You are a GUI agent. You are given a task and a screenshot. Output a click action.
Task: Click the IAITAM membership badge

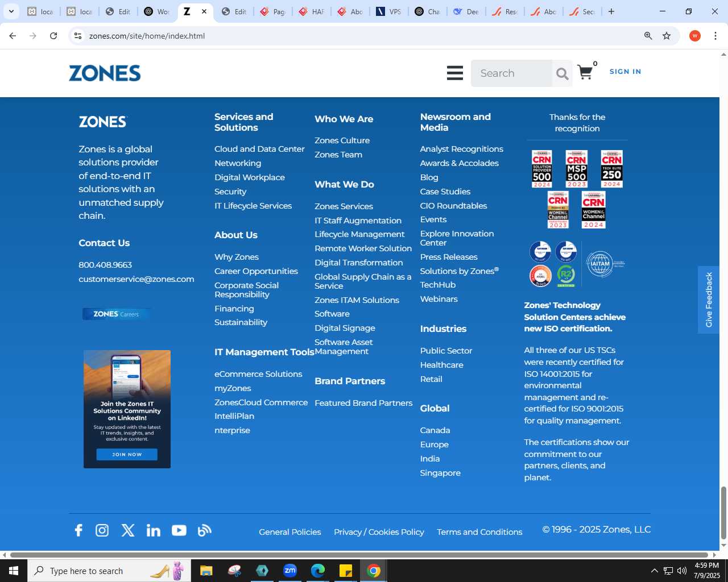605,264
